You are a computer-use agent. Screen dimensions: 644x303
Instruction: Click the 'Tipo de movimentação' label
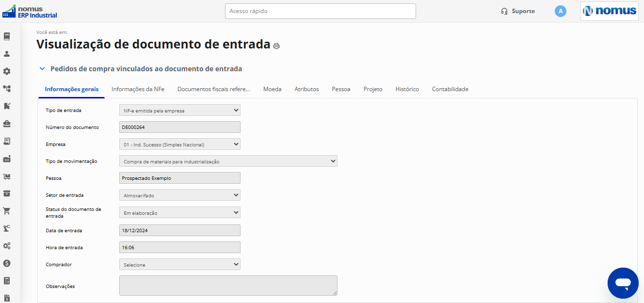pyautogui.click(x=71, y=161)
